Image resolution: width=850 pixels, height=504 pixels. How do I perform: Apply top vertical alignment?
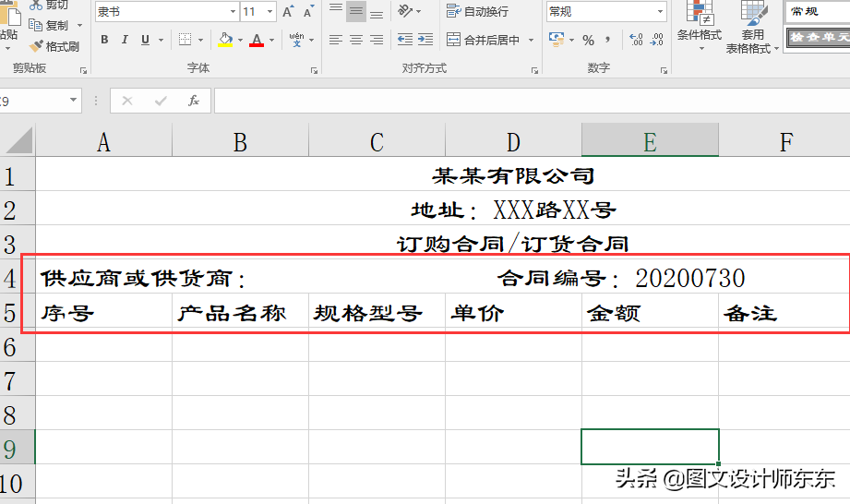tap(336, 10)
